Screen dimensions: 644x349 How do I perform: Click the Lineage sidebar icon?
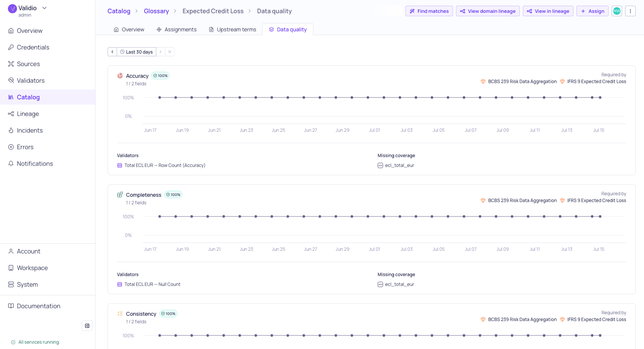click(x=11, y=114)
